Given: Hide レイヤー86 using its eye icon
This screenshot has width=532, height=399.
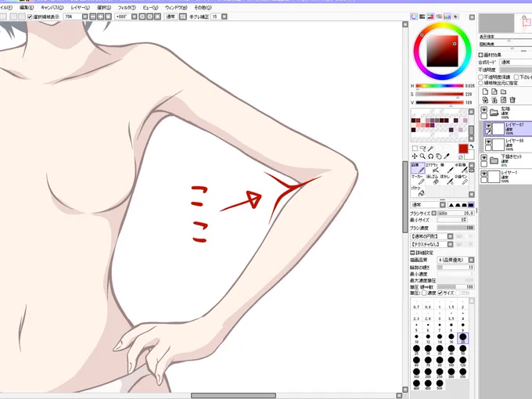Looking at the screenshot, I should (488, 142).
